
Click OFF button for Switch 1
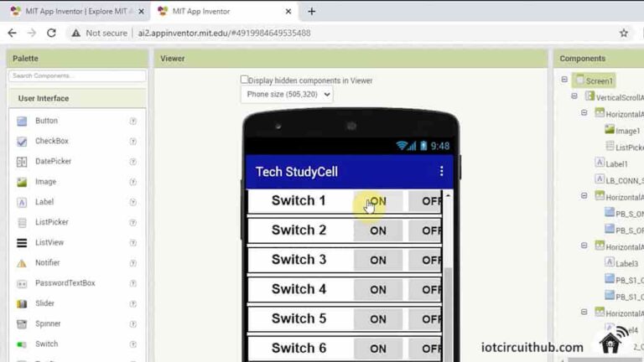pyautogui.click(x=425, y=201)
